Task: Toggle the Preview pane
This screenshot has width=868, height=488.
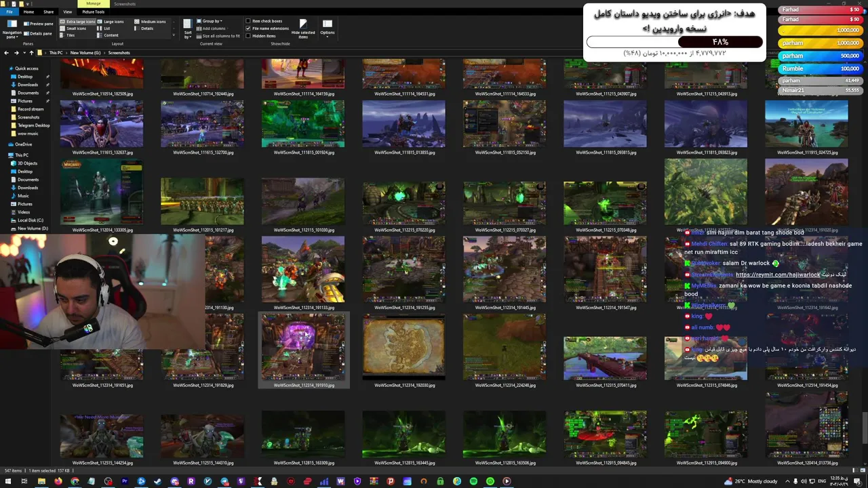Action: pos(39,24)
